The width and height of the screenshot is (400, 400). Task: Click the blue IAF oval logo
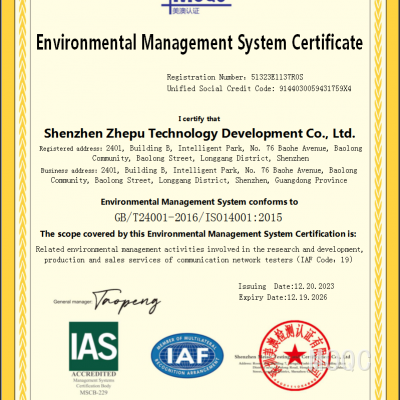click(187, 356)
